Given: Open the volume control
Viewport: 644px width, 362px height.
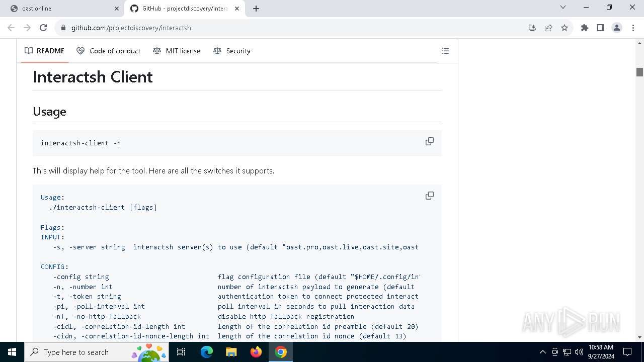Looking at the screenshot, I should tap(579, 352).
